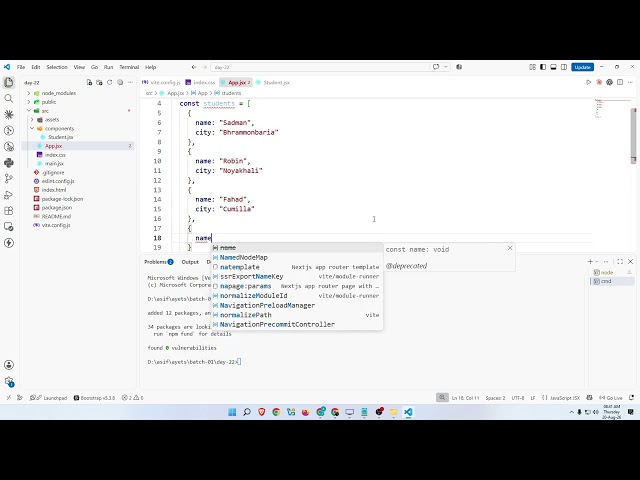640x480 pixels.
Task: Close the terminal panel
Action: pos(630,261)
